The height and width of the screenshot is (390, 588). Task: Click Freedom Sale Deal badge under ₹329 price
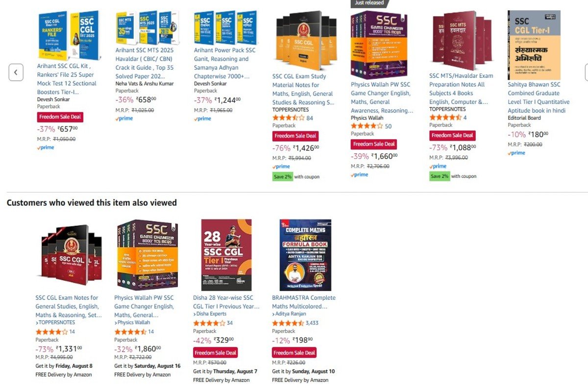(x=216, y=353)
